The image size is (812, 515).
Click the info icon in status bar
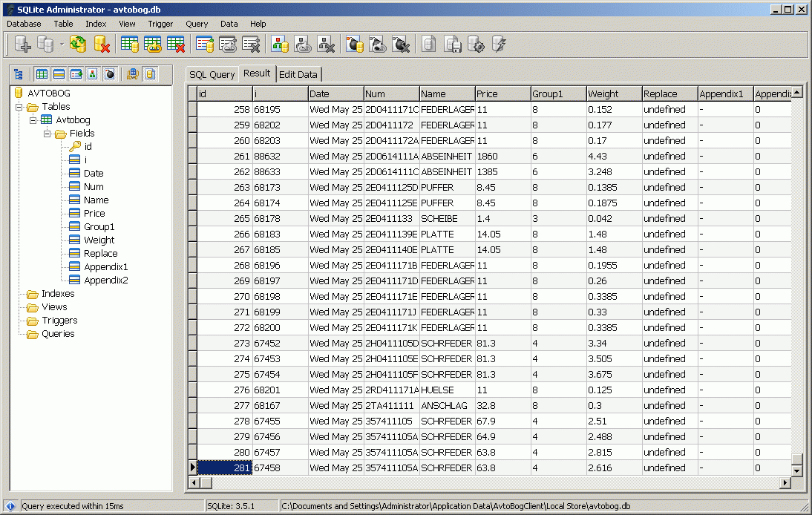coord(10,506)
